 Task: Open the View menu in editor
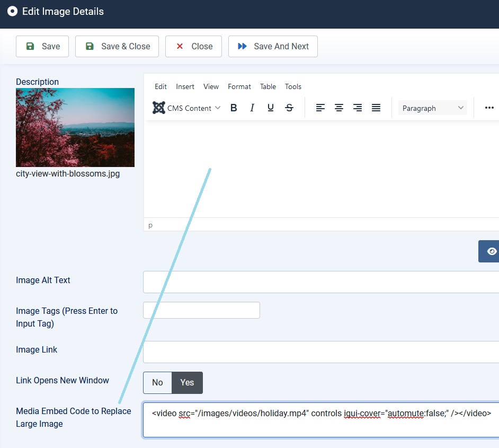click(211, 86)
